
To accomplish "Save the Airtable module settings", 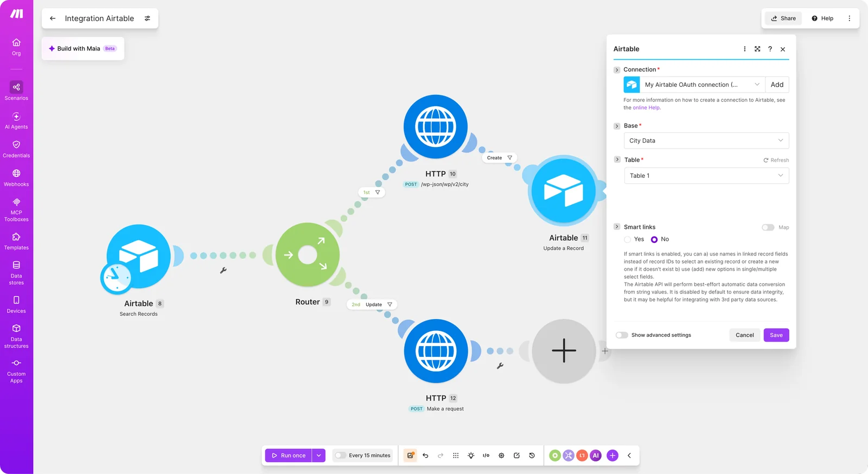I will [x=776, y=335].
